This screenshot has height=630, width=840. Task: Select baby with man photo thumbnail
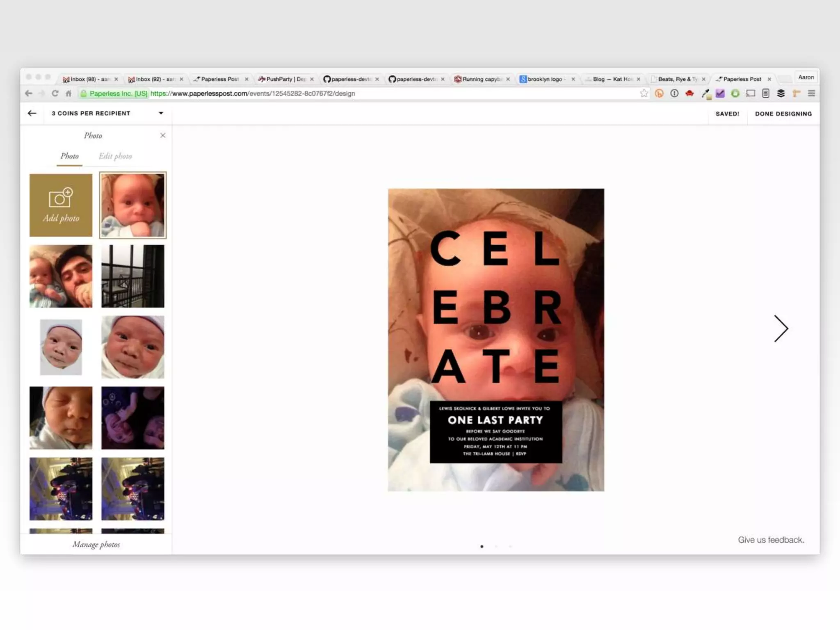(61, 276)
